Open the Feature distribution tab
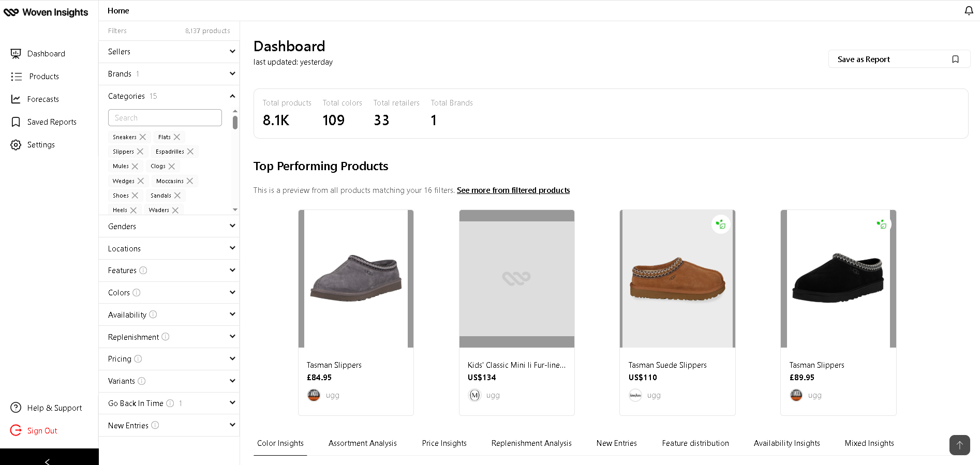 coord(695,443)
